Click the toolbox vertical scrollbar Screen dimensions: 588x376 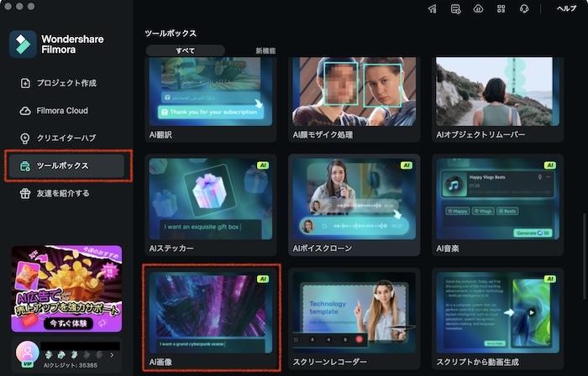583,257
